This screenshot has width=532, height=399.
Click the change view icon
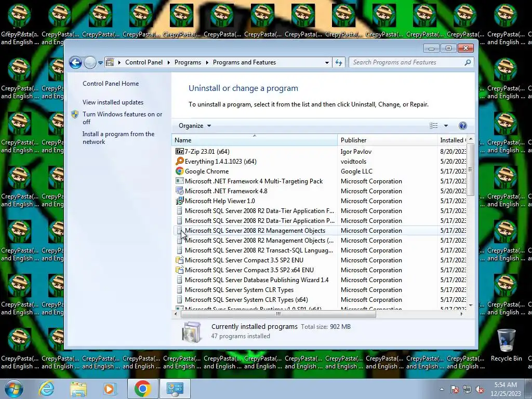pos(434,126)
